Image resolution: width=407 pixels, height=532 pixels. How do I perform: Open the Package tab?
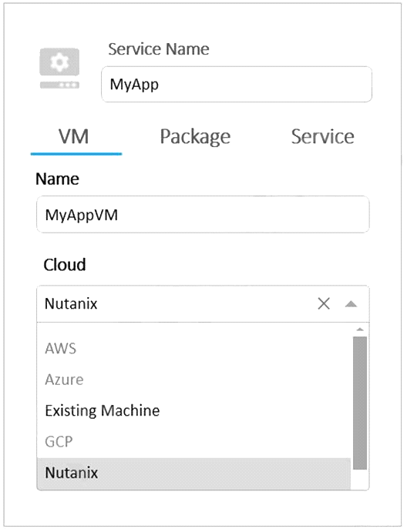click(x=195, y=137)
